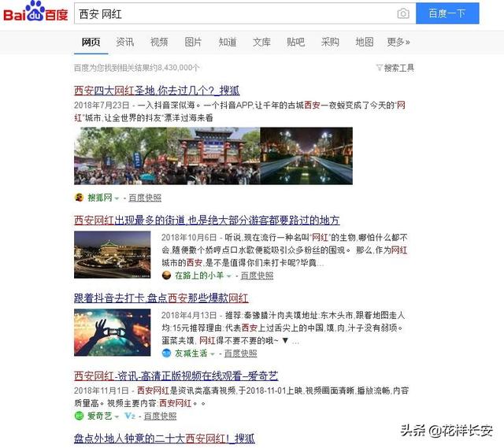Open result 跟着抖音去打卡 盘点西安那些爆款网红
504x448 pixels.
coord(161,298)
